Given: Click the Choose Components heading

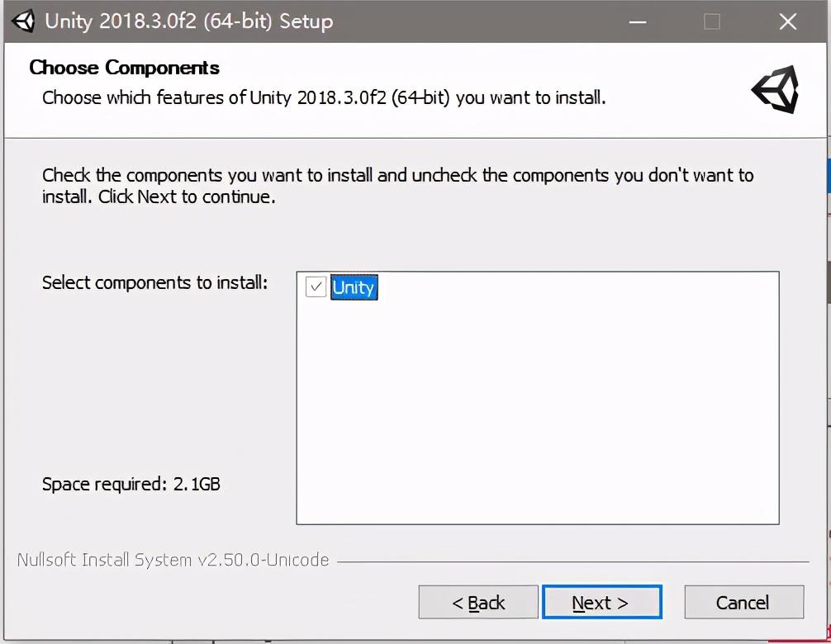Looking at the screenshot, I should (x=124, y=68).
